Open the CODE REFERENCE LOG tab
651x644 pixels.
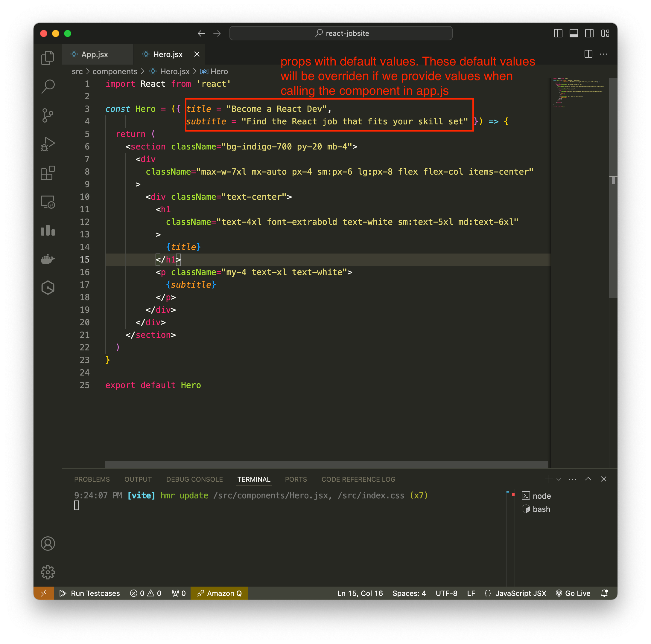358,479
